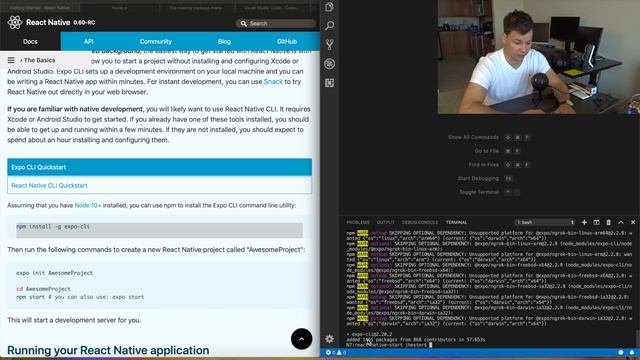Open the Docs nav item
This screenshot has height=360, width=640.
30,42
